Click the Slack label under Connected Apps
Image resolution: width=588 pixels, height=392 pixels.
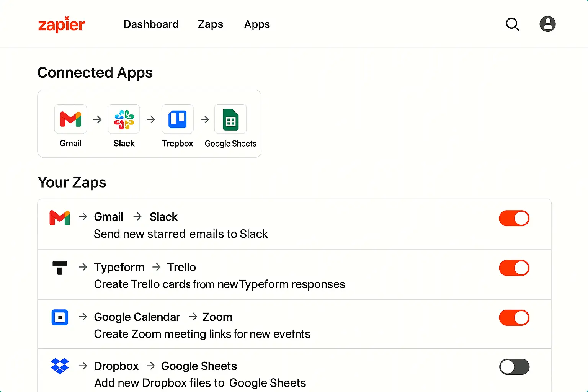pyautogui.click(x=124, y=143)
